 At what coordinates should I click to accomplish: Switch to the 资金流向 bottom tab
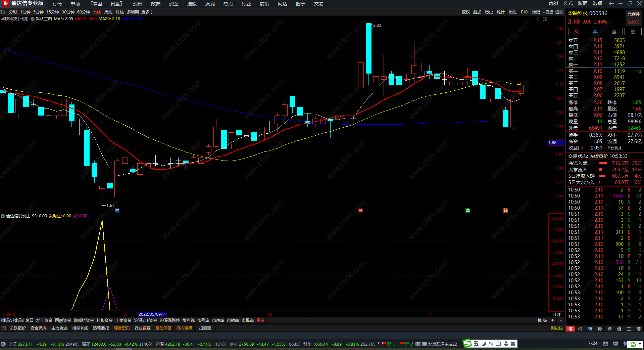click(39, 328)
